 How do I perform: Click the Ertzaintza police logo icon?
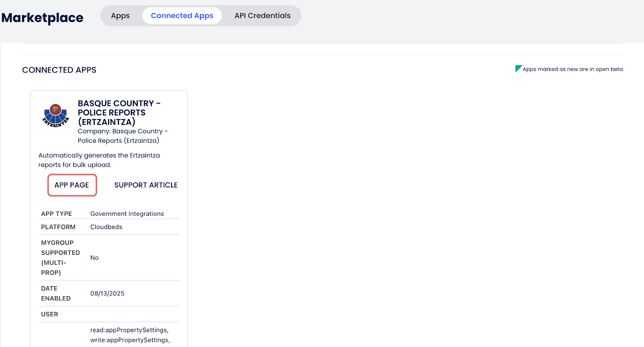[x=56, y=116]
